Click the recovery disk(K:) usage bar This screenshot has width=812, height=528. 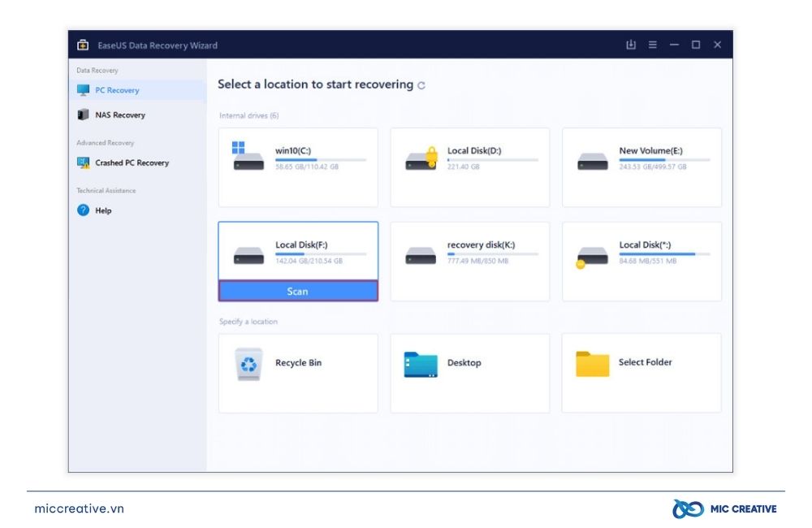493,254
